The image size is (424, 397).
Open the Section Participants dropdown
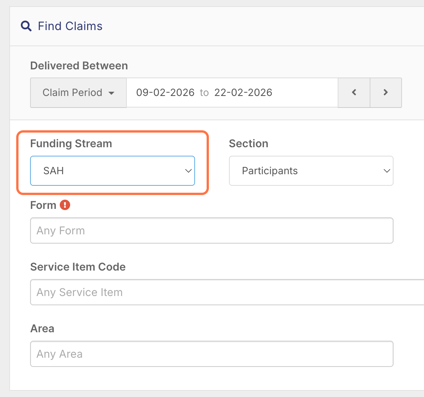coord(311,171)
